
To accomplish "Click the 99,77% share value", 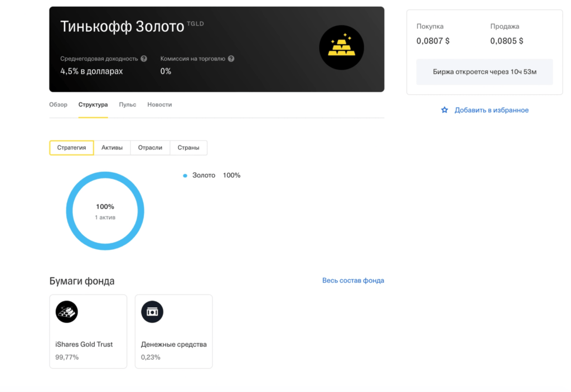I will coord(67,357).
